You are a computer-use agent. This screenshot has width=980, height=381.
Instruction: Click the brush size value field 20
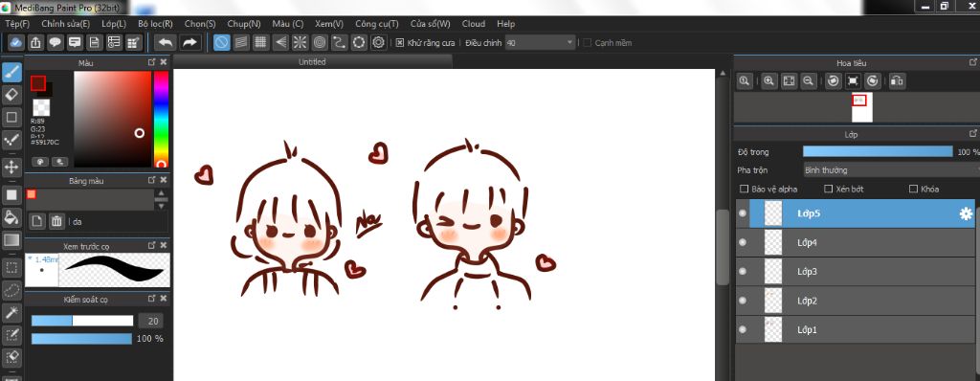tap(150, 321)
